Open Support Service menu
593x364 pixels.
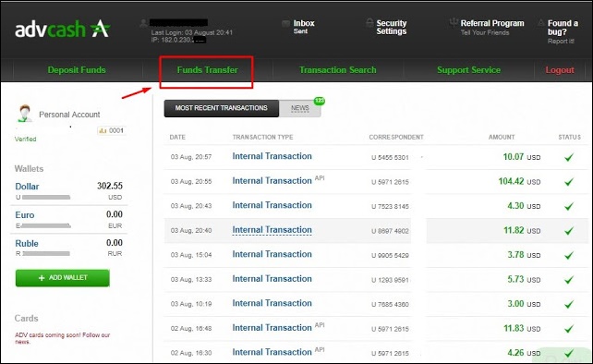(468, 70)
